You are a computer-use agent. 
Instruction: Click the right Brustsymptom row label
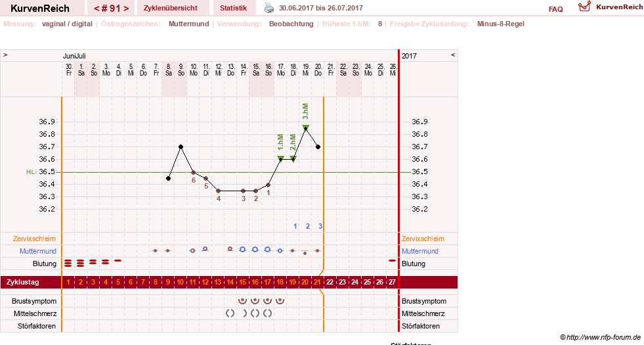[x=424, y=301]
